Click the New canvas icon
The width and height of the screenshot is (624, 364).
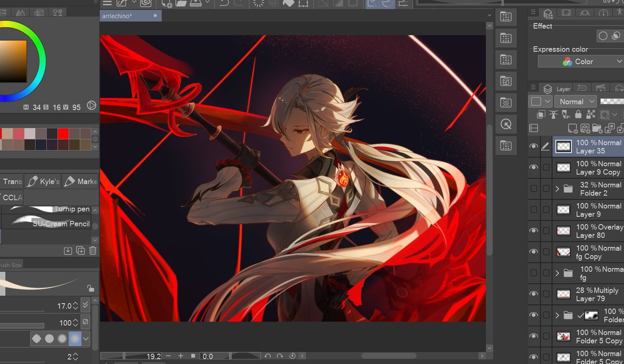[x=167, y=3]
